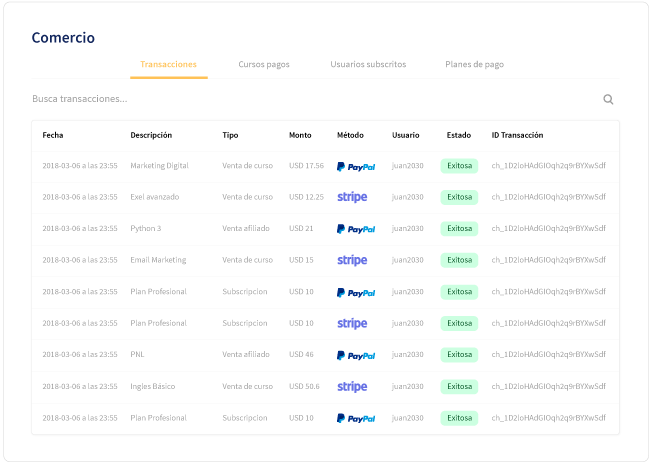Image resolution: width=650 pixels, height=463 pixels.
Task: Click transaction ID in Marketing Digital row
Action: click(x=548, y=166)
